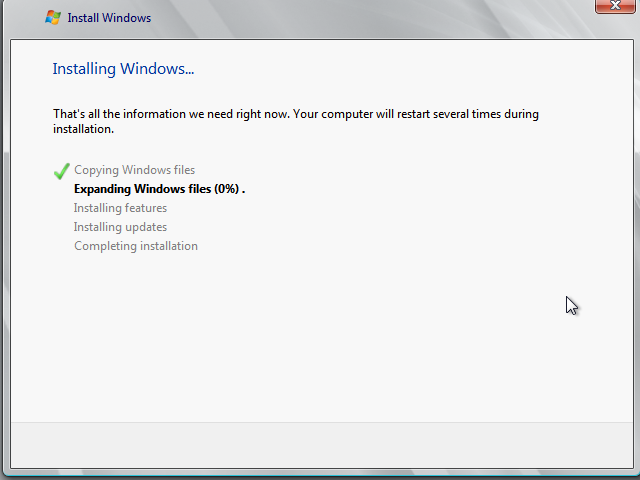Click the green checkmark beside Copying Windows files
The height and width of the screenshot is (480, 640).
62,171
